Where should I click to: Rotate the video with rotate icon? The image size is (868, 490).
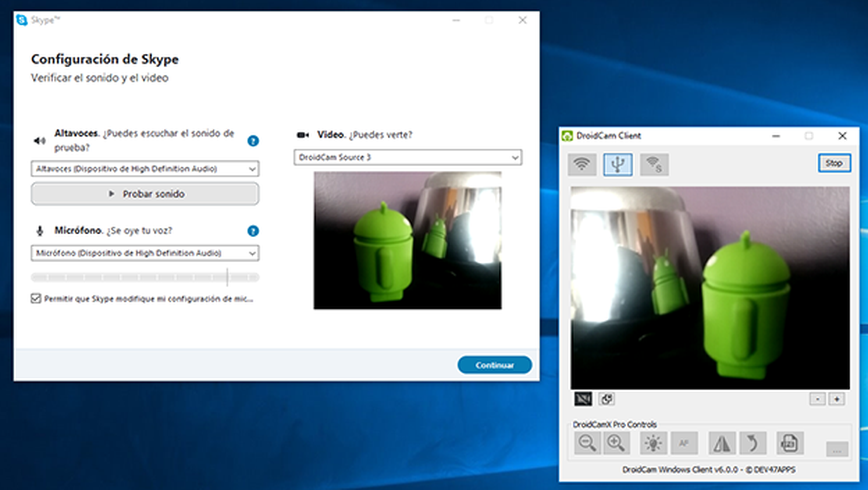tap(753, 443)
